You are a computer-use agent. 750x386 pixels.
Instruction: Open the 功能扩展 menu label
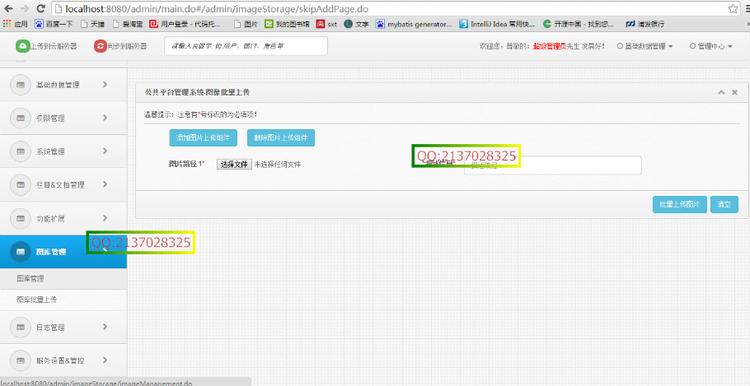50,219
